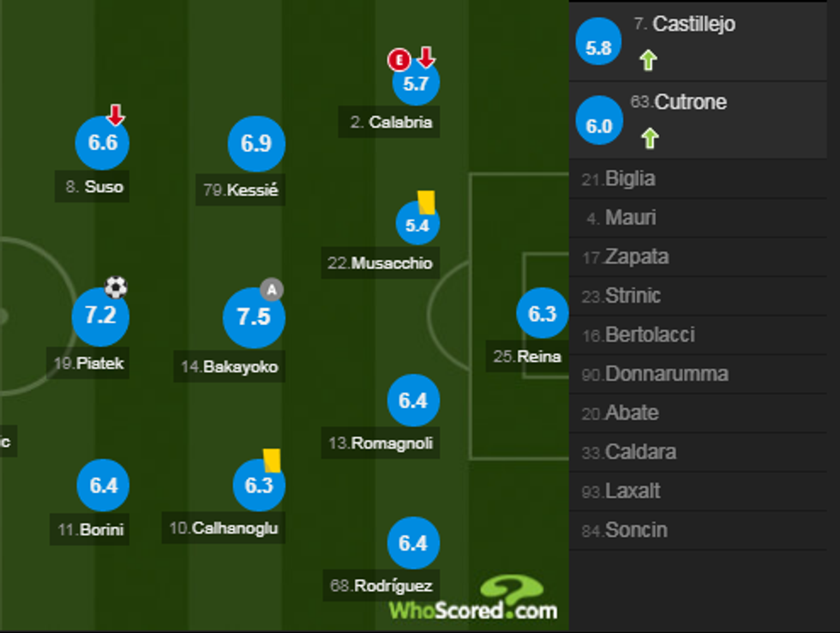
Task: Click Cutrone's green substituted-on arrow
Action: (650, 138)
